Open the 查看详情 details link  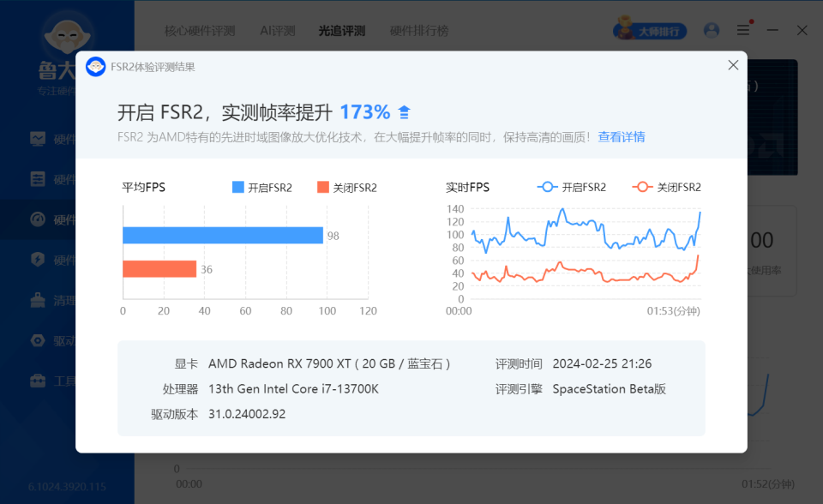622,137
